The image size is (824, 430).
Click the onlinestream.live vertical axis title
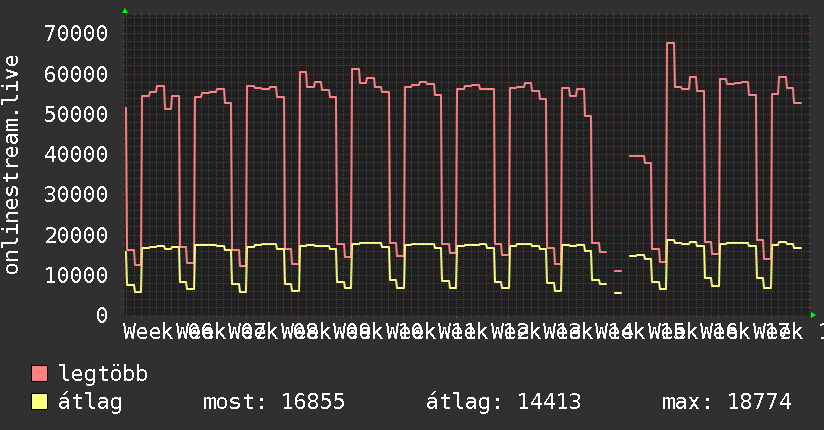coord(12,165)
